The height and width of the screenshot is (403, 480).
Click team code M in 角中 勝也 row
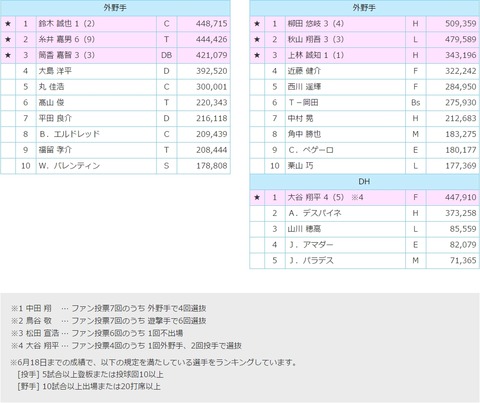coord(415,134)
